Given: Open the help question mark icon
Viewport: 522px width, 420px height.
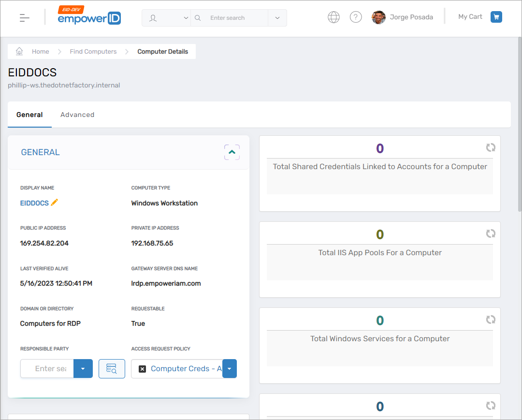Looking at the screenshot, I should (356, 17).
